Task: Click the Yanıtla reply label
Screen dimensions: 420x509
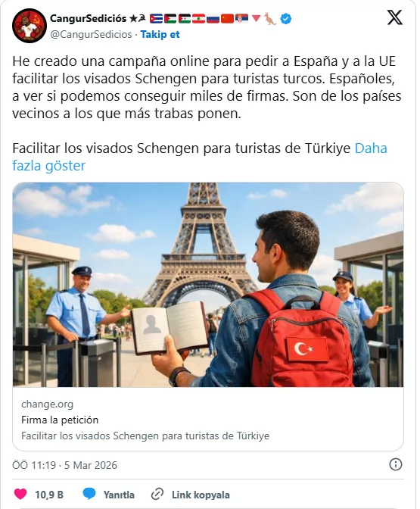Action: pyautogui.click(x=119, y=495)
